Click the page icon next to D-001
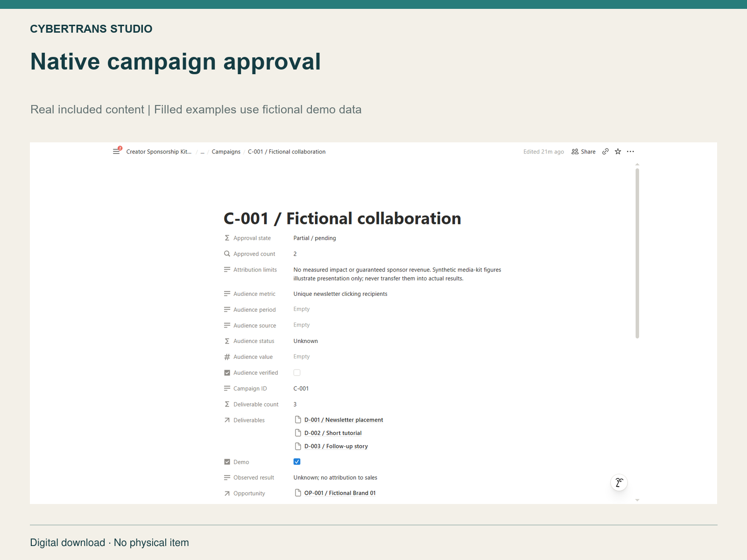This screenshot has width=747, height=560. (x=298, y=420)
